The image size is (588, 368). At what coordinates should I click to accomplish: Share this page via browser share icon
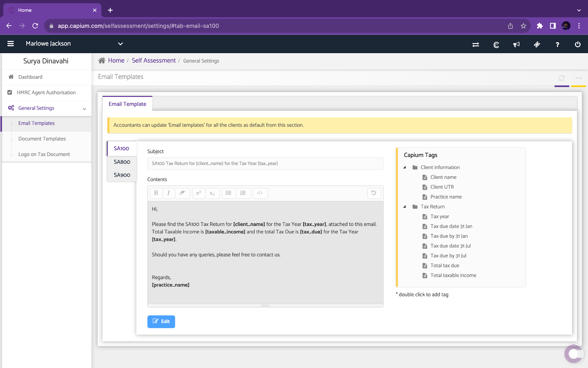[x=510, y=26]
